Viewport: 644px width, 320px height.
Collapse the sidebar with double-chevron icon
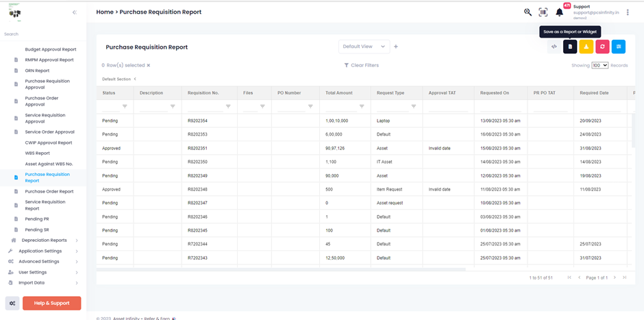[x=74, y=12]
